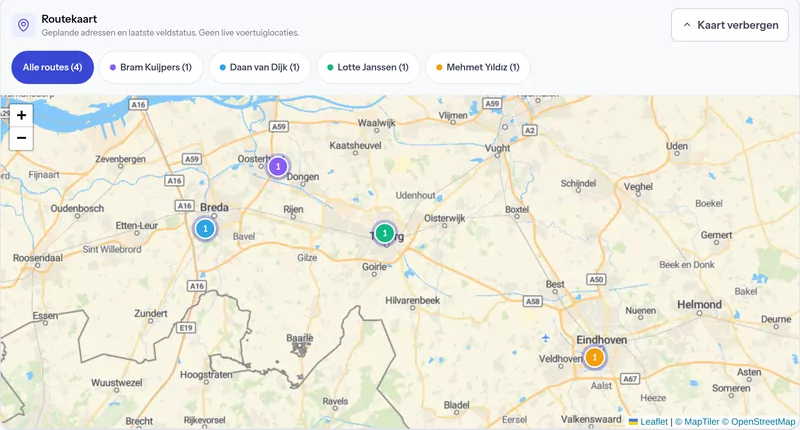Click the A50 road shield on map
The image size is (800, 430).
click(596, 280)
